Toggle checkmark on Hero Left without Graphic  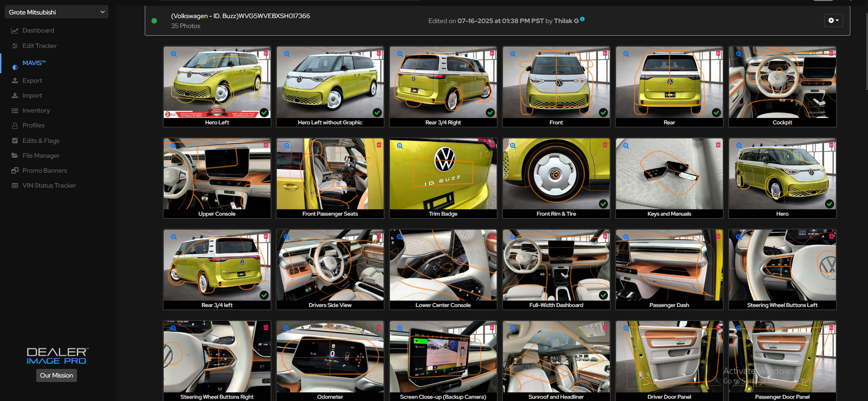pos(377,113)
